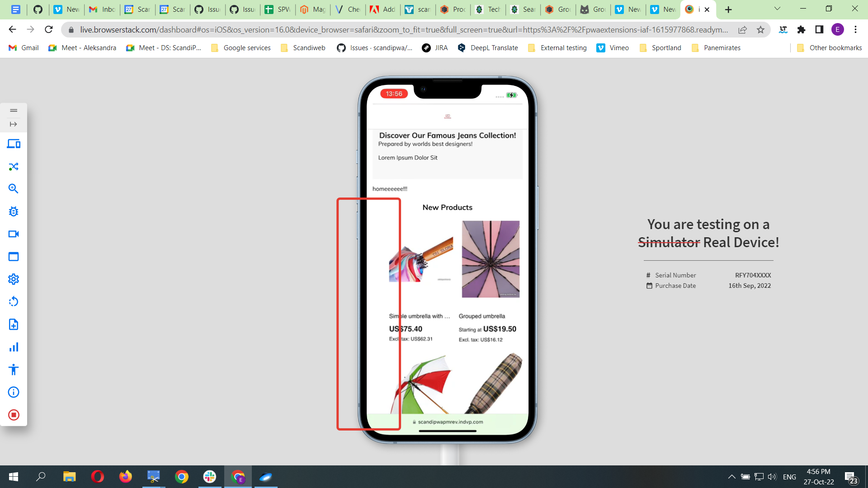The width and height of the screenshot is (868, 488).
Task: Open the bug reporting tool
Action: pos(14,211)
